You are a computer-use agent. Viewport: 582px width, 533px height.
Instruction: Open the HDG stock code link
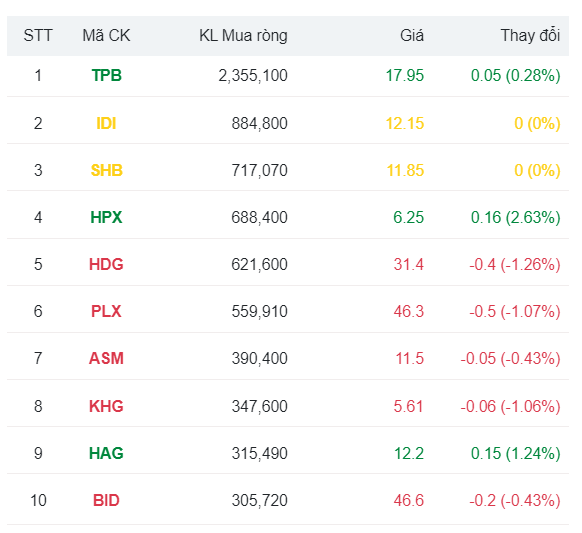pos(107,265)
